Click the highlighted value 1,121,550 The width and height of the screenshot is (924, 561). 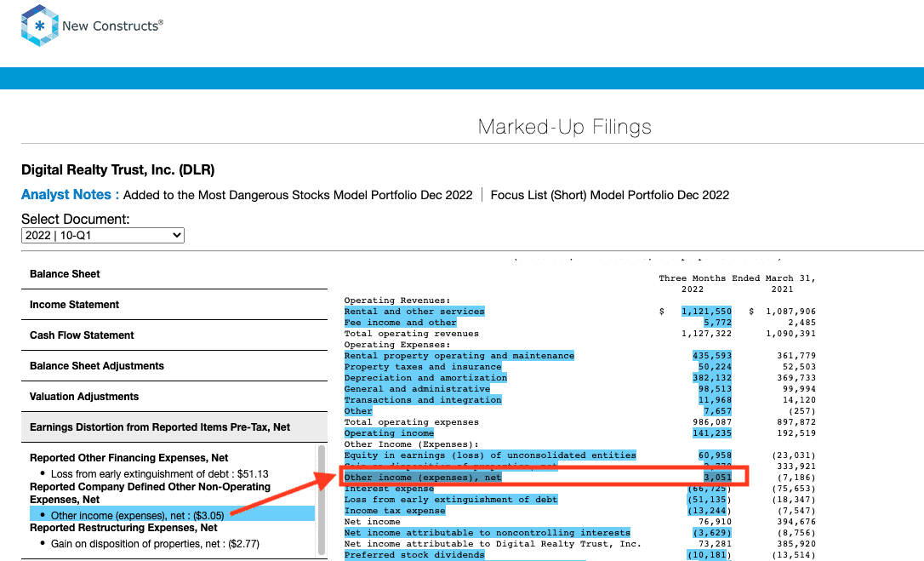point(706,312)
